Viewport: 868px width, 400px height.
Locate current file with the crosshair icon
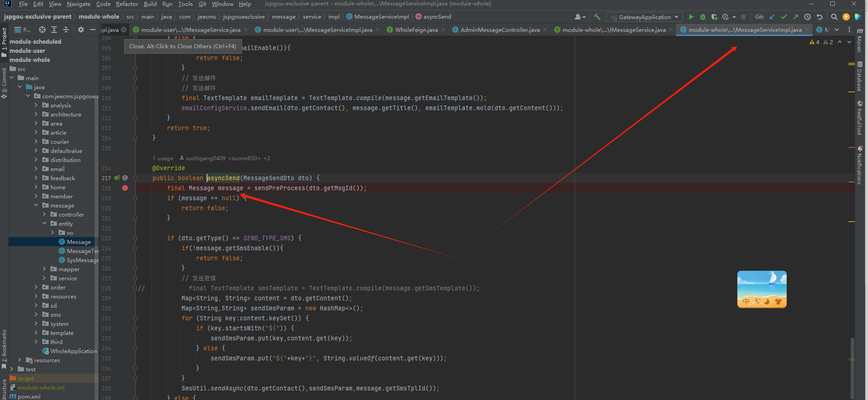pos(42,30)
